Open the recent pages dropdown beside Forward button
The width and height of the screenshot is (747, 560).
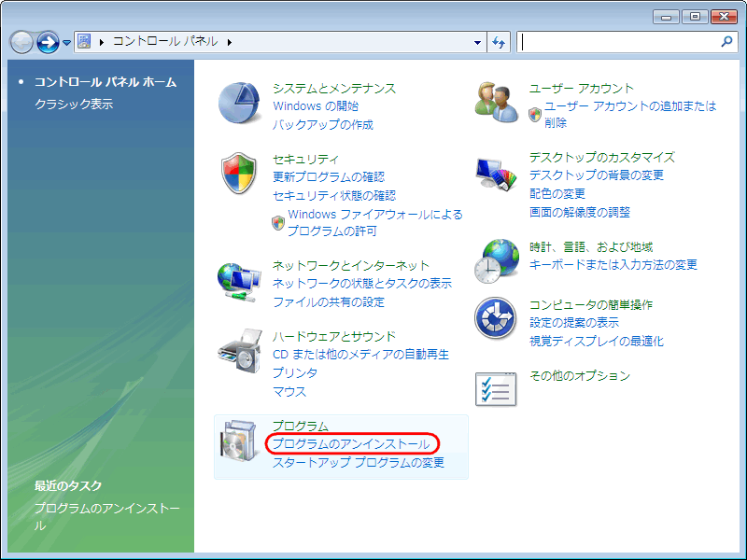[x=66, y=43]
